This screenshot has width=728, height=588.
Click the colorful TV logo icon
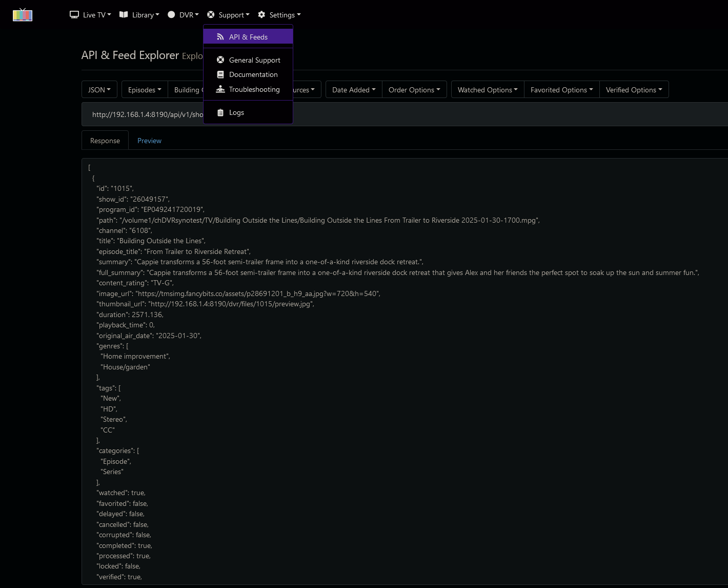[x=23, y=15]
